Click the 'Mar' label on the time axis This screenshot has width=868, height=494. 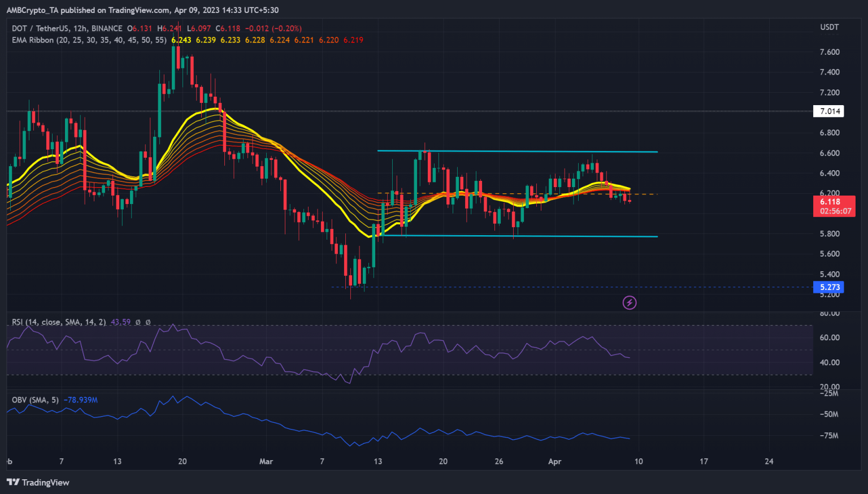pos(266,462)
